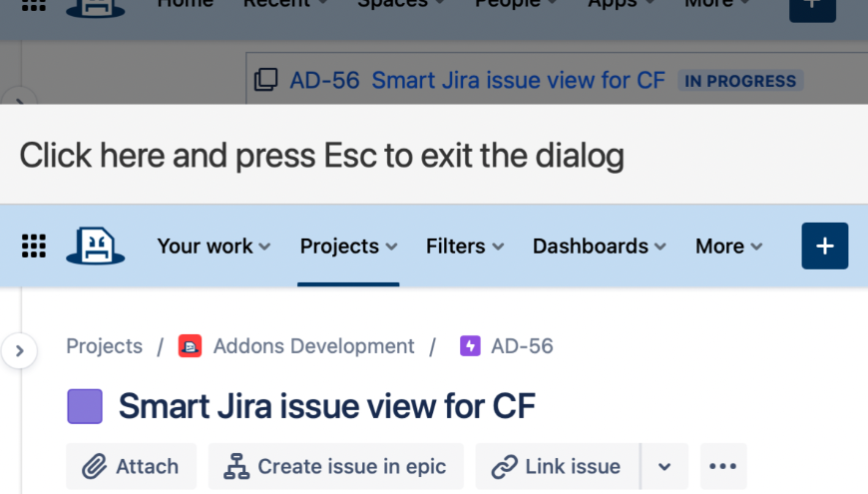868x494 pixels.
Task: Click Create issue in epic button
Action: tap(335, 466)
